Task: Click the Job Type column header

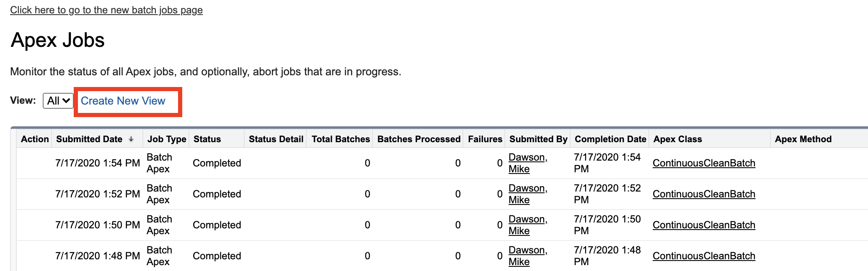Action: pos(167,139)
